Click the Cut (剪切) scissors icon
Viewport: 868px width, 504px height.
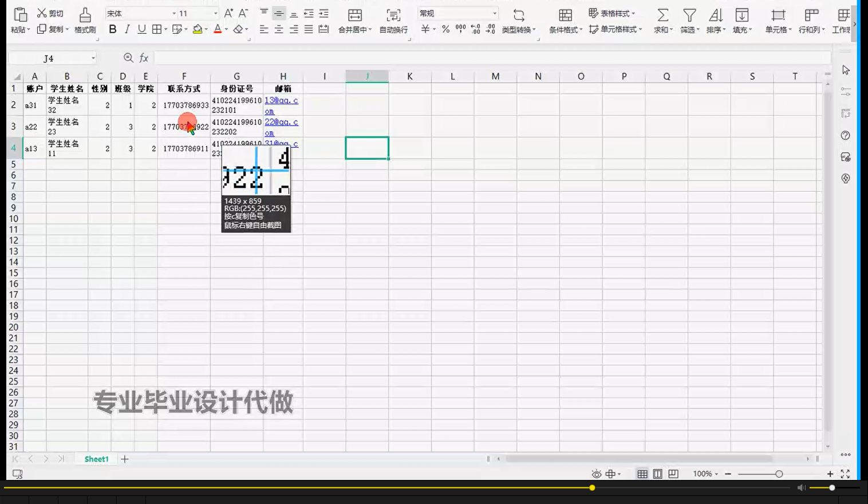[x=41, y=13]
